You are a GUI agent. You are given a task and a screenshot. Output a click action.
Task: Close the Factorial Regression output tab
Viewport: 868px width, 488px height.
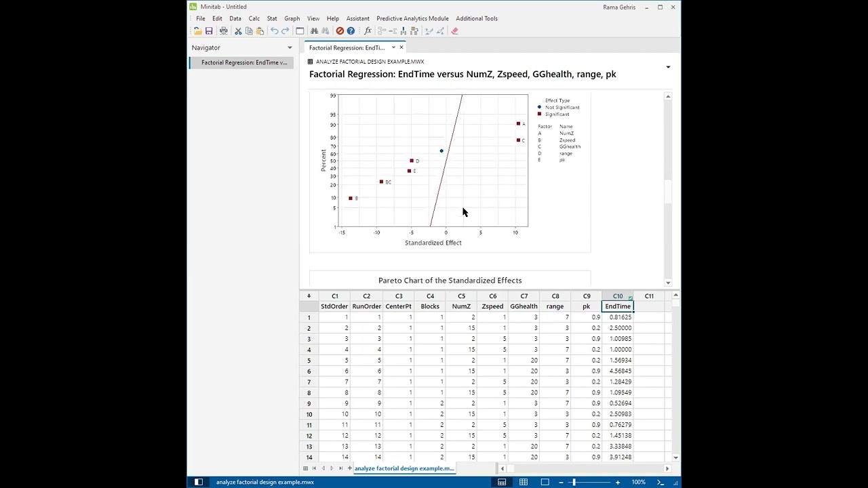[401, 47]
